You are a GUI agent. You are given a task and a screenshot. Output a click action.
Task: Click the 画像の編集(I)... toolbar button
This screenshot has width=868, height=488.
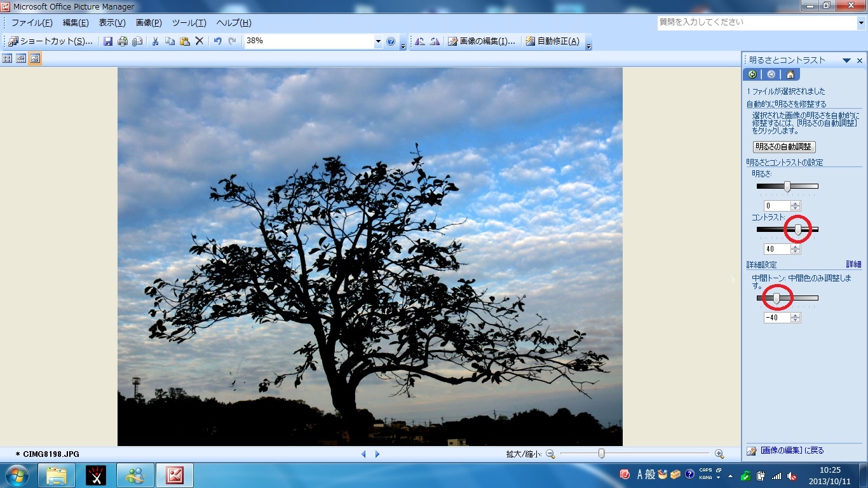coord(482,41)
